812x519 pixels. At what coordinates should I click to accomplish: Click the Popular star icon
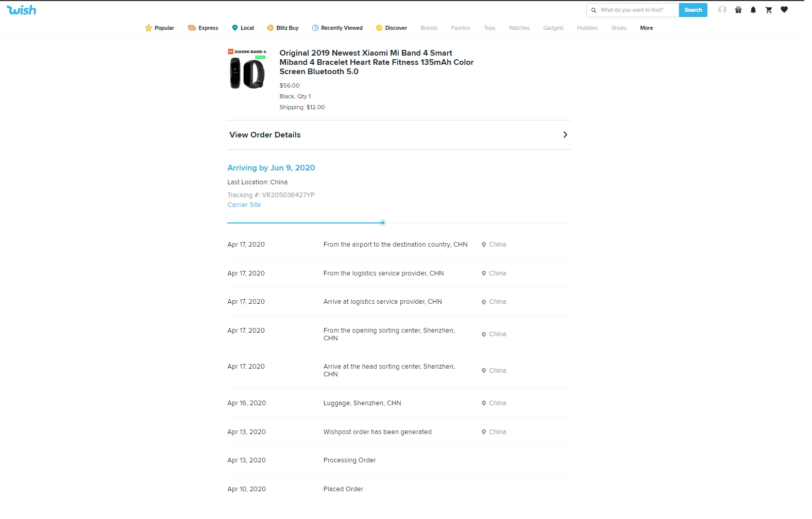click(x=148, y=28)
